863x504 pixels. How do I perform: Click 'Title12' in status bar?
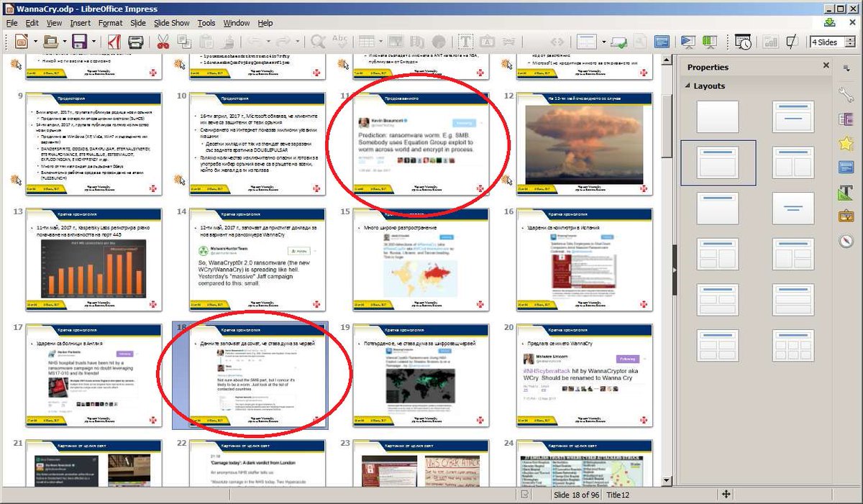(x=618, y=495)
